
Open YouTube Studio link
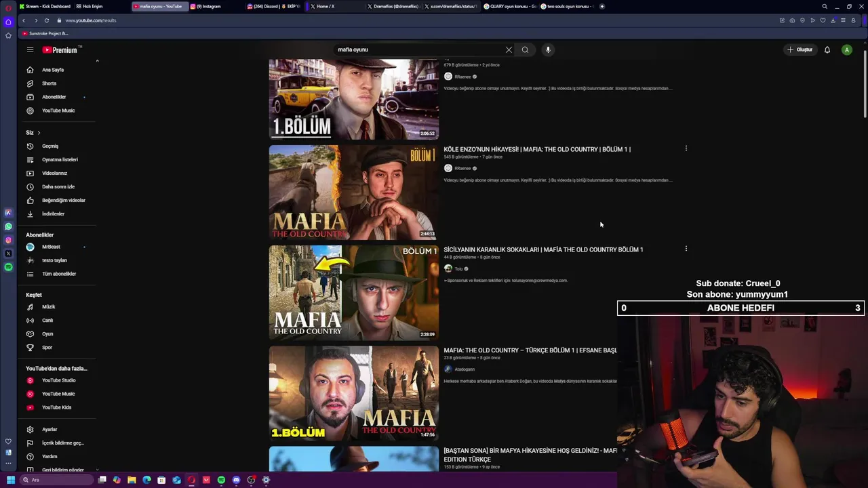[x=58, y=380]
